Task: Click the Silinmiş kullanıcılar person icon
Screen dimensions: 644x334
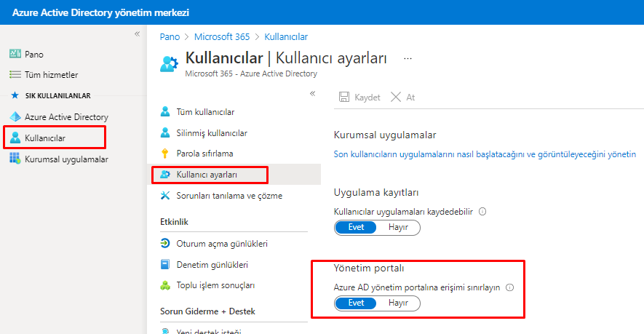Action: [164, 133]
